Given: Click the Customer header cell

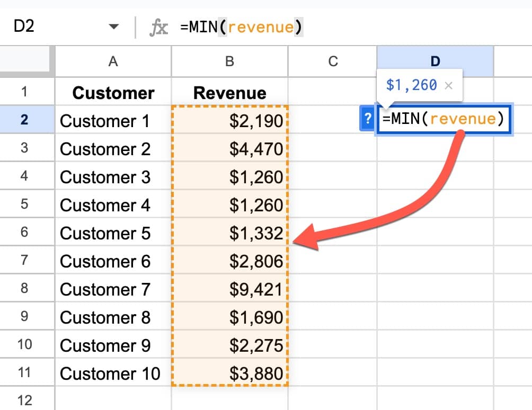Looking at the screenshot, I should point(113,93).
